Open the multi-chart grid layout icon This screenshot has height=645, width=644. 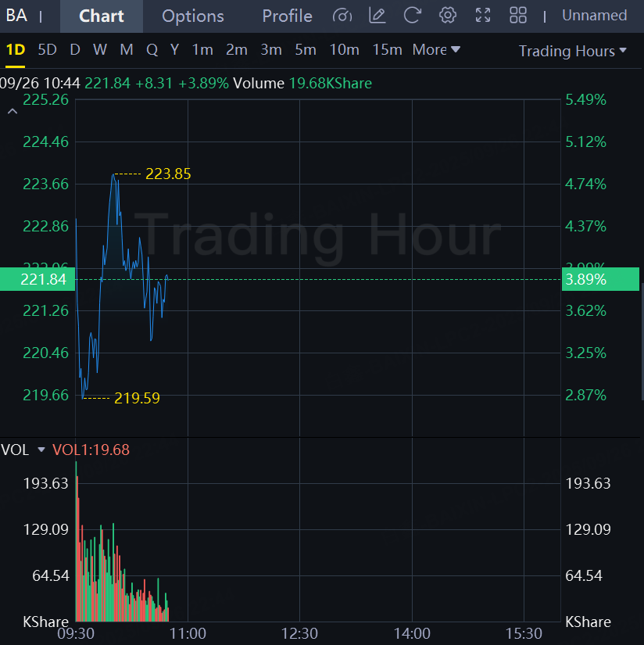(x=518, y=16)
